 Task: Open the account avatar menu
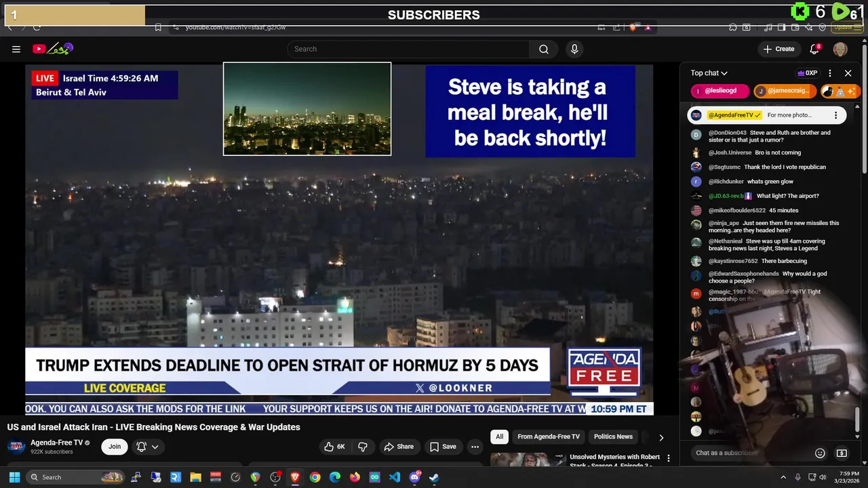pos(840,49)
